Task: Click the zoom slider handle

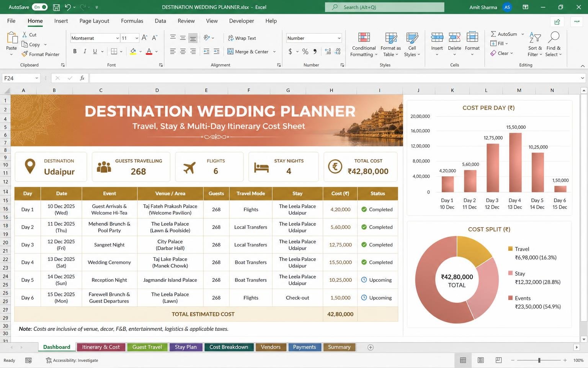Action: pos(539,360)
